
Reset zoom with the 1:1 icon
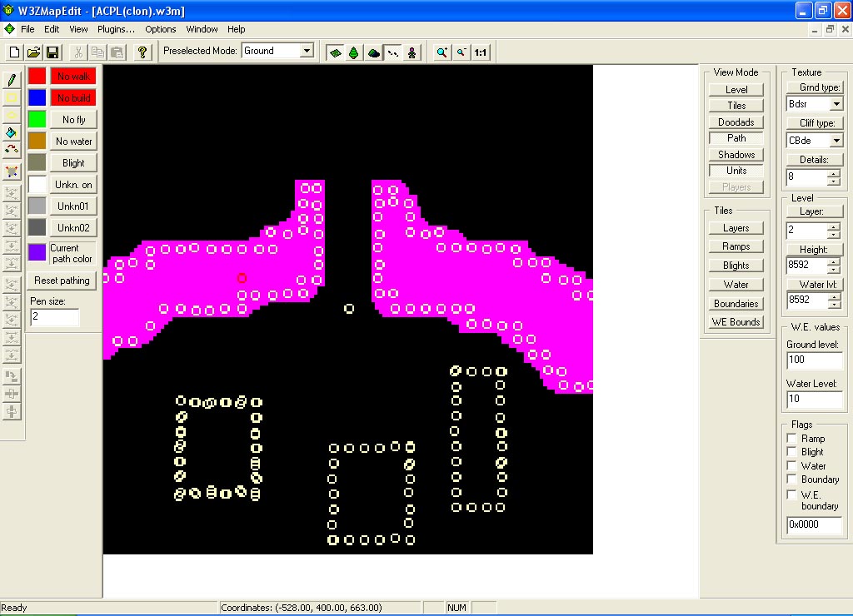point(480,52)
